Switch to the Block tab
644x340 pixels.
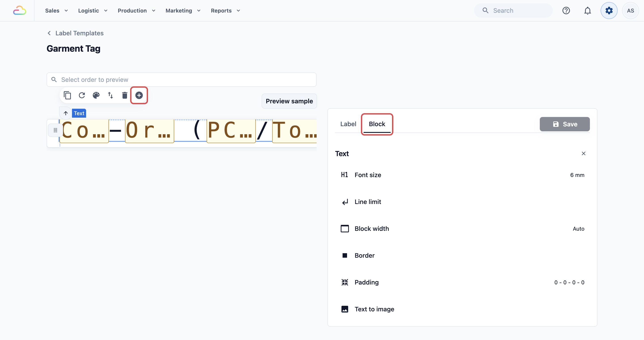[x=377, y=124]
